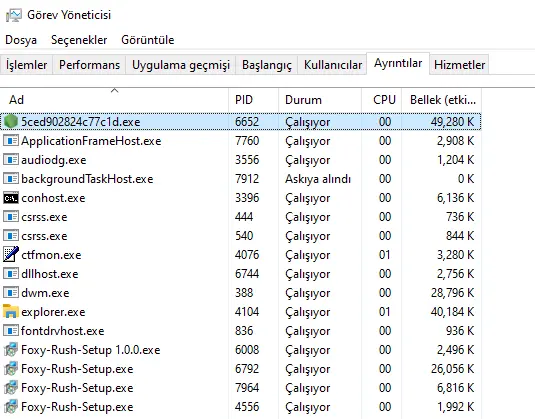Click icon of csrss.exe with PID 444
The width and height of the screenshot is (535, 419).
pos(11,217)
